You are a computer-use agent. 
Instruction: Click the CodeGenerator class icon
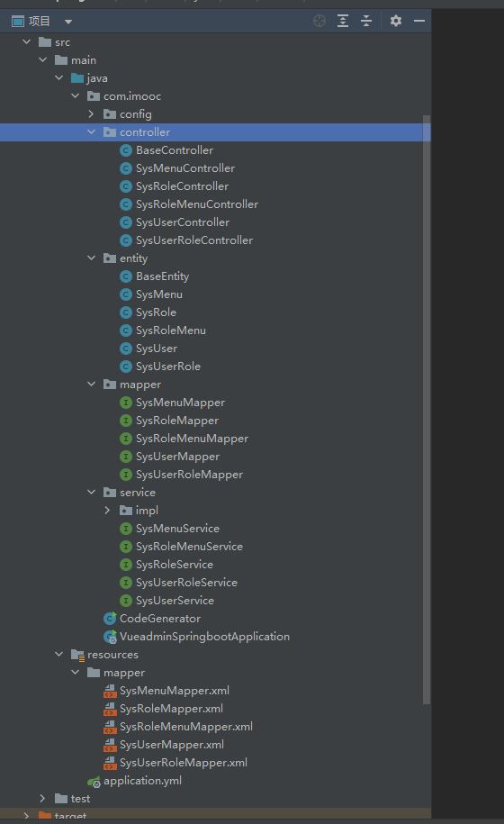click(110, 619)
